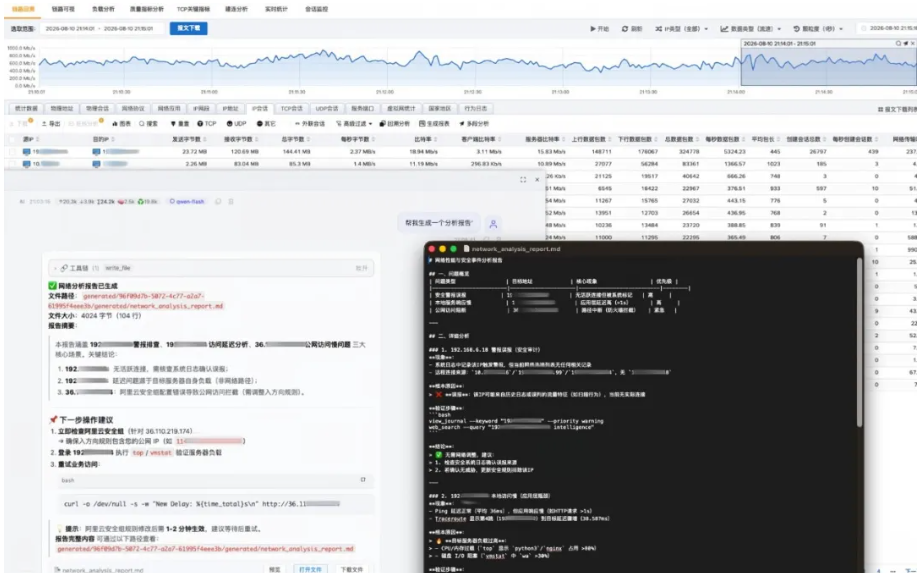
Task: Sort by 总字节数 column header
Action: (295, 140)
